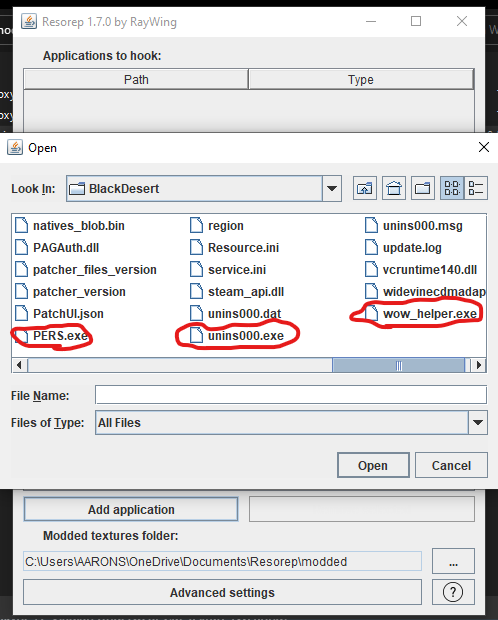Screen dimensions: 498x620
Task: Select the unins000.exe file
Action: 237,336
